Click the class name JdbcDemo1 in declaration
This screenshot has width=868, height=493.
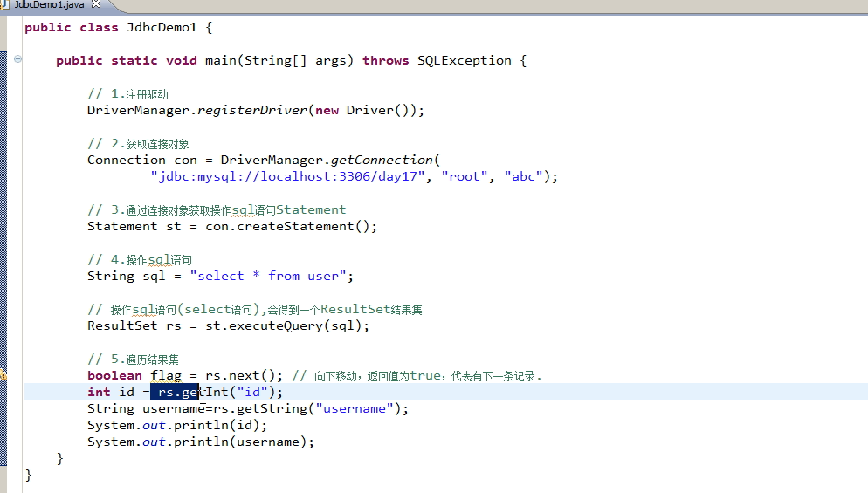coord(162,27)
